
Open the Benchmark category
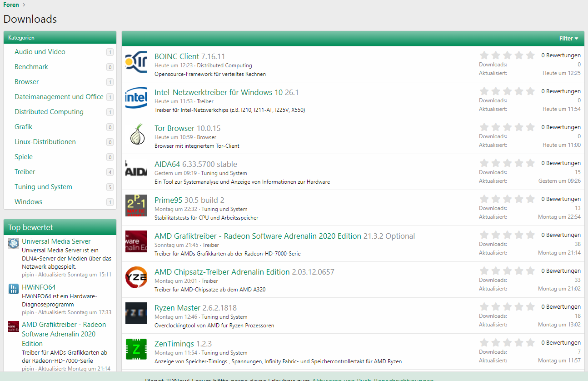(31, 67)
